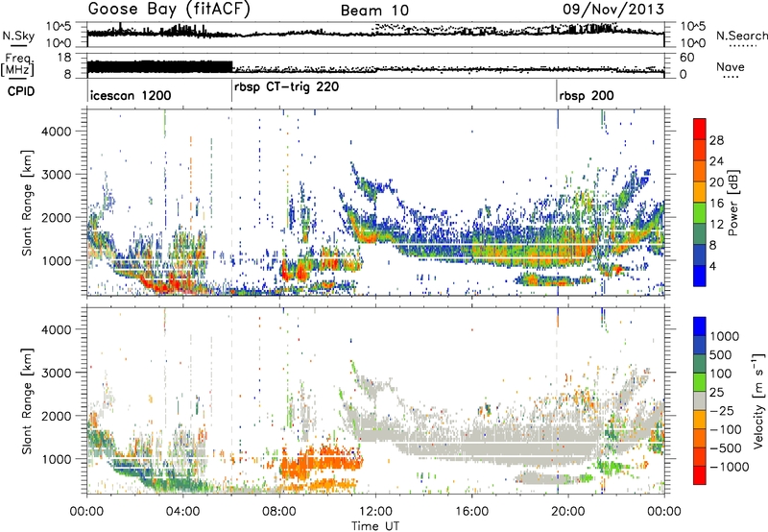The height and width of the screenshot is (532, 768).
Task: Click the 'Power [dB]' color bar label
Action: [733, 203]
